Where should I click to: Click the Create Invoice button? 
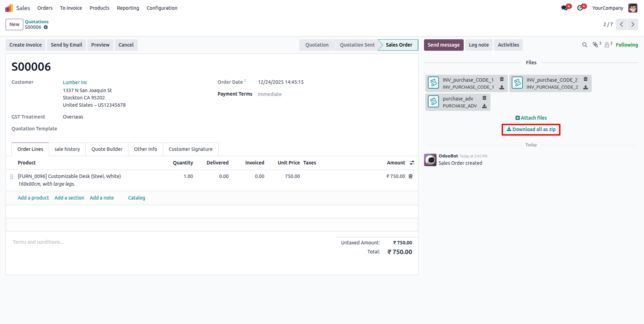tap(25, 45)
